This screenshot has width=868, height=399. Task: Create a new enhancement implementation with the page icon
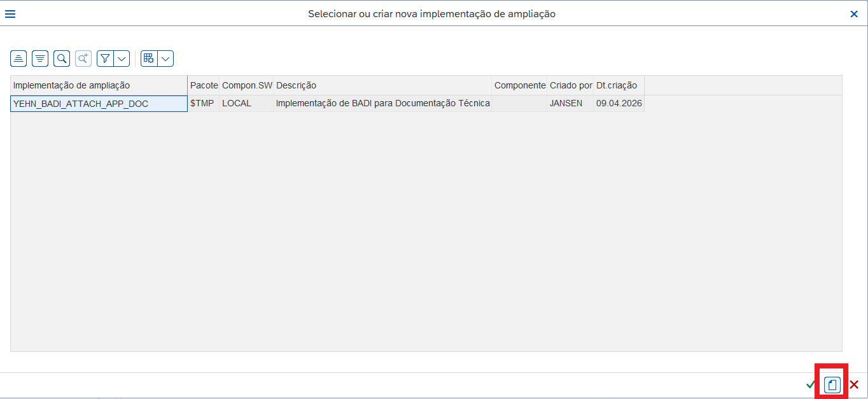[832, 384]
